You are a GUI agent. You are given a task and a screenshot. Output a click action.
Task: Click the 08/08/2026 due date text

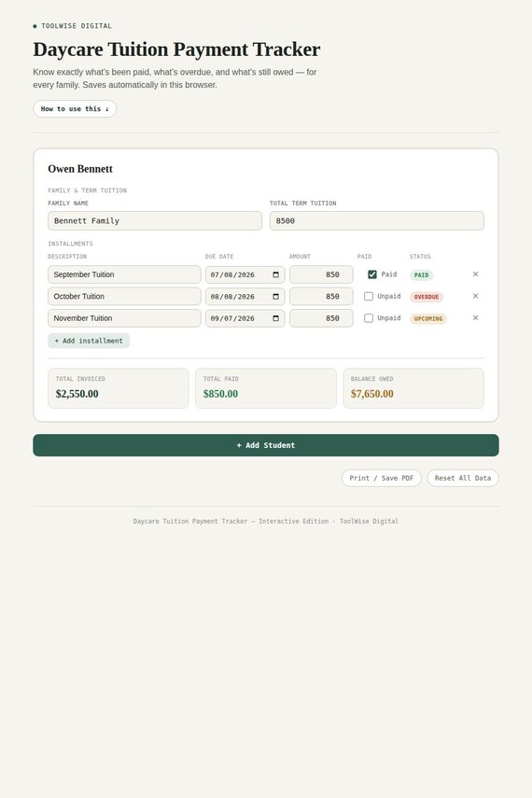(232, 297)
